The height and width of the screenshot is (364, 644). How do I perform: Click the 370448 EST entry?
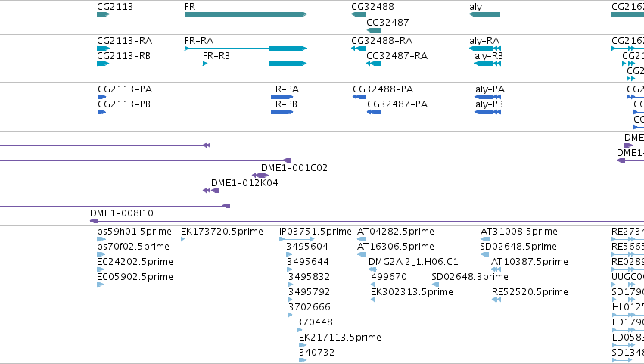[300, 330]
